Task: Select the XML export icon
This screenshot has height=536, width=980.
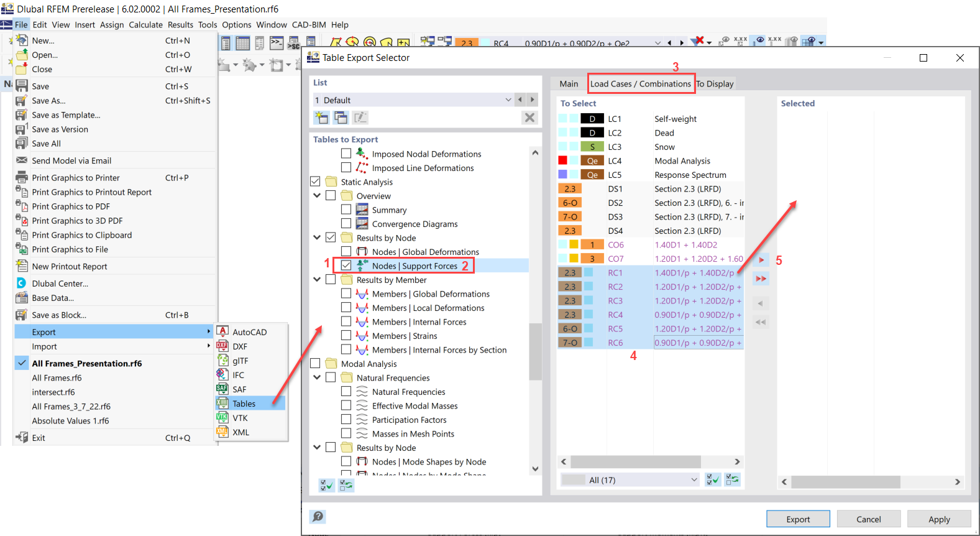Action: [222, 432]
